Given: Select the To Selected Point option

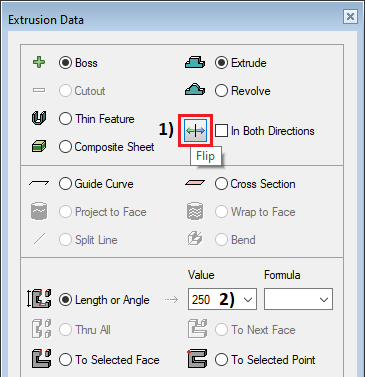Looking at the screenshot, I should 221,360.
